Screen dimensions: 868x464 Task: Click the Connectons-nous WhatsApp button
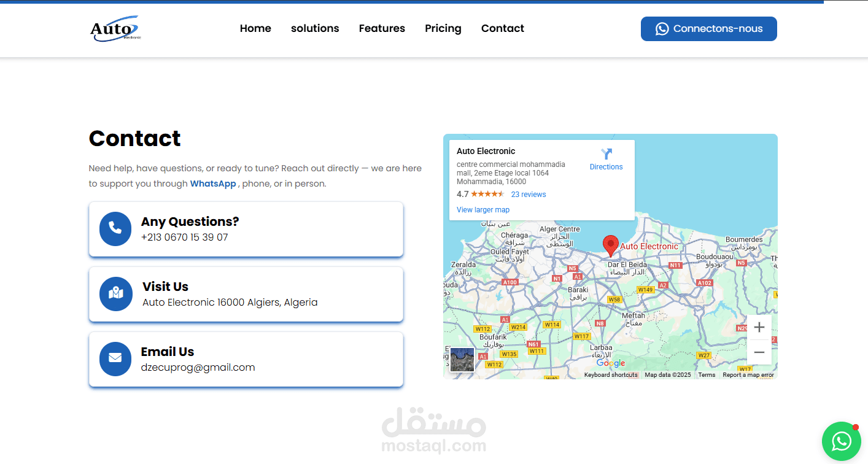pyautogui.click(x=709, y=29)
